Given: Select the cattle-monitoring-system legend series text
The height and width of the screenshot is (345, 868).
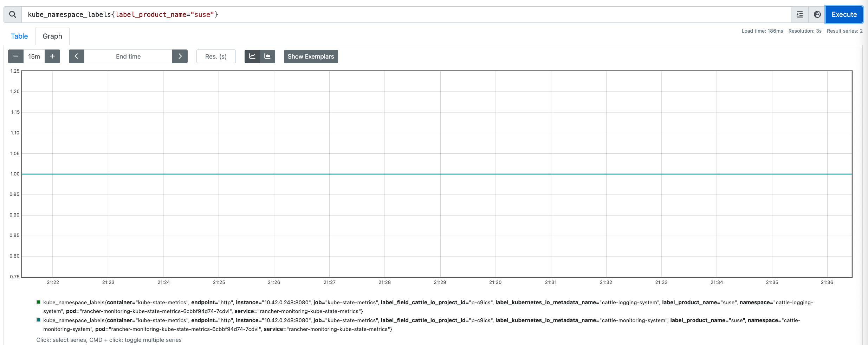Looking at the screenshot, I should pos(422,325).
